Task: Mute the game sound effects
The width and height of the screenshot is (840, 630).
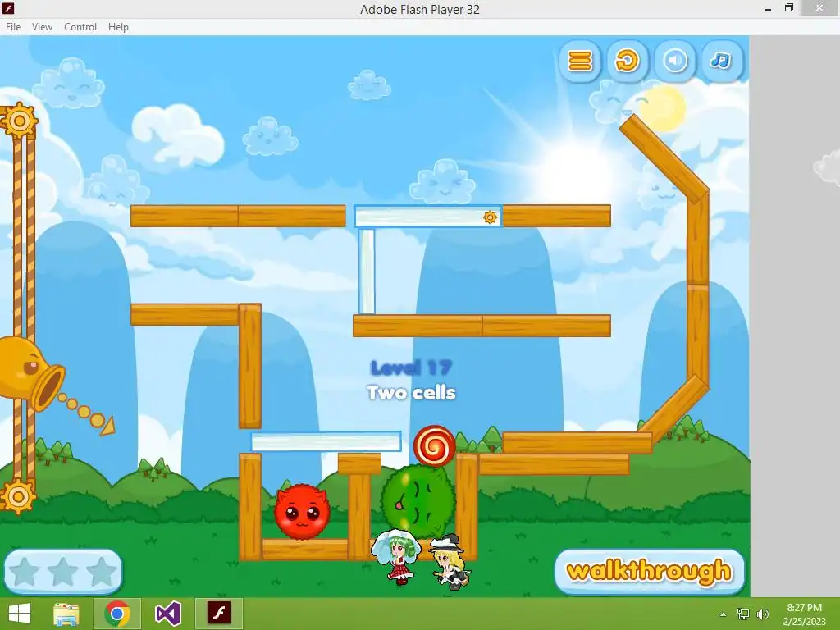Action: 674,61
